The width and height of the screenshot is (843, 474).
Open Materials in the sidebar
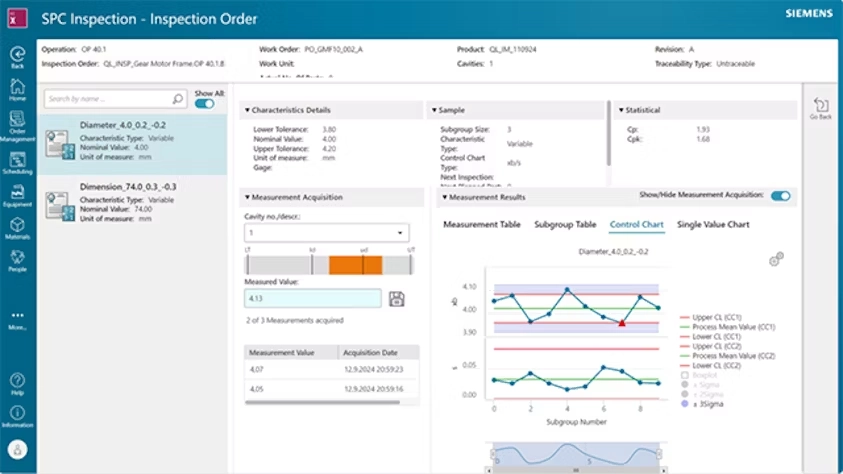pyautogui.click(x=17, y=227)
